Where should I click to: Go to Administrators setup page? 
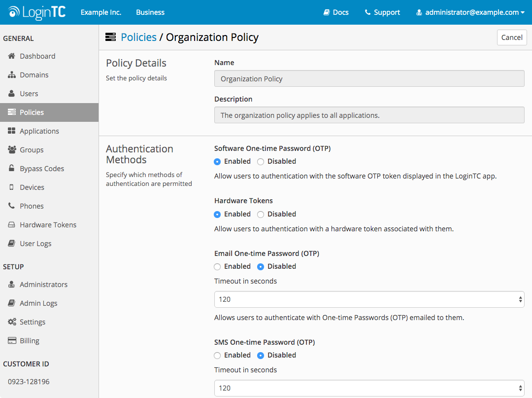tap(49, 284)
